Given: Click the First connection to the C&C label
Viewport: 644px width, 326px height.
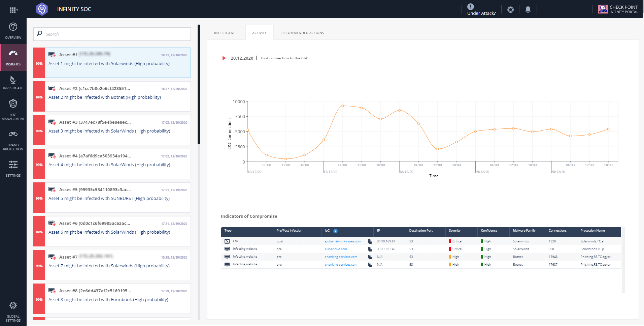Looking at the screenshot, I should (x=284, y=58).
